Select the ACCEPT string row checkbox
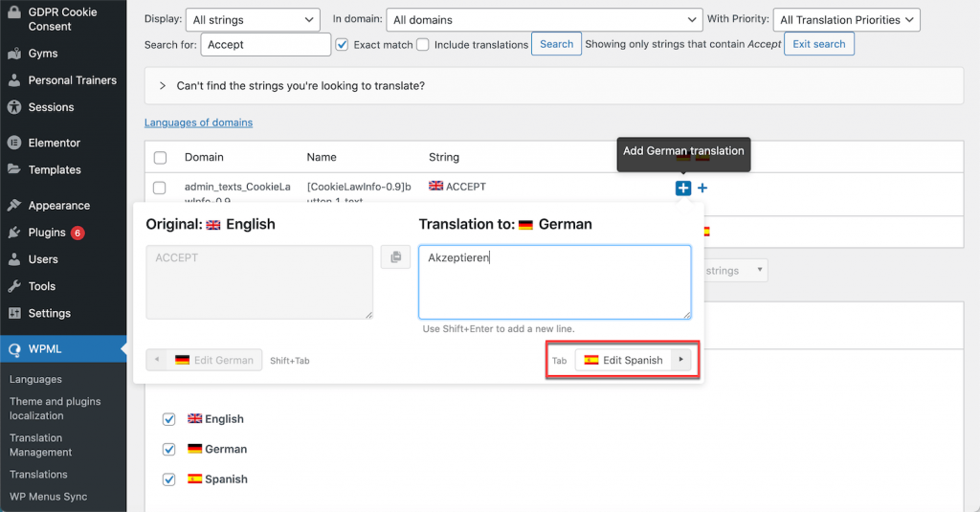Viewport: 980px width, 512px height. point(160,188)
